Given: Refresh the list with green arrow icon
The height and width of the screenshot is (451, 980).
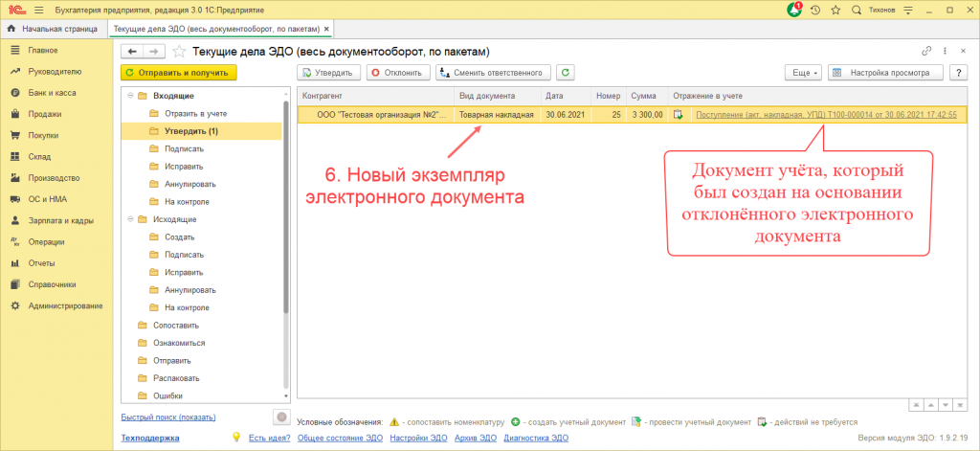Looking at the screenshot, I should coord(566,73).
